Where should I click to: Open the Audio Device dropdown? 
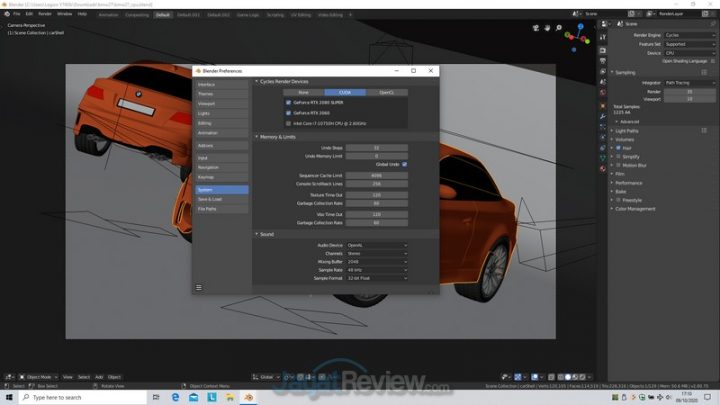(x=377, y=245)
